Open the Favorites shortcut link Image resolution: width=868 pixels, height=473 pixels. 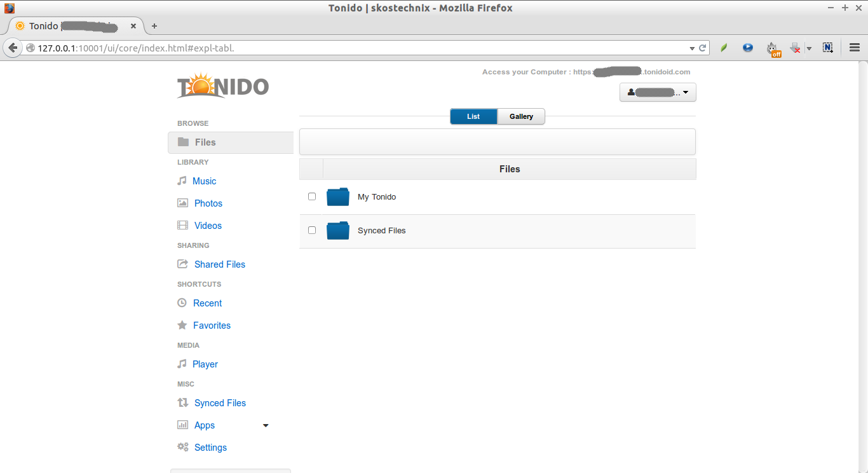212,326
